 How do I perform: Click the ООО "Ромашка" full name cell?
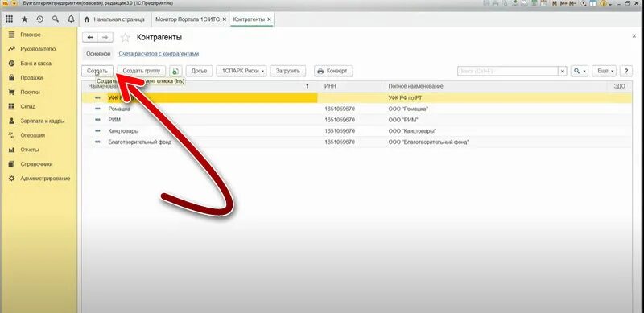pos(408,109)
